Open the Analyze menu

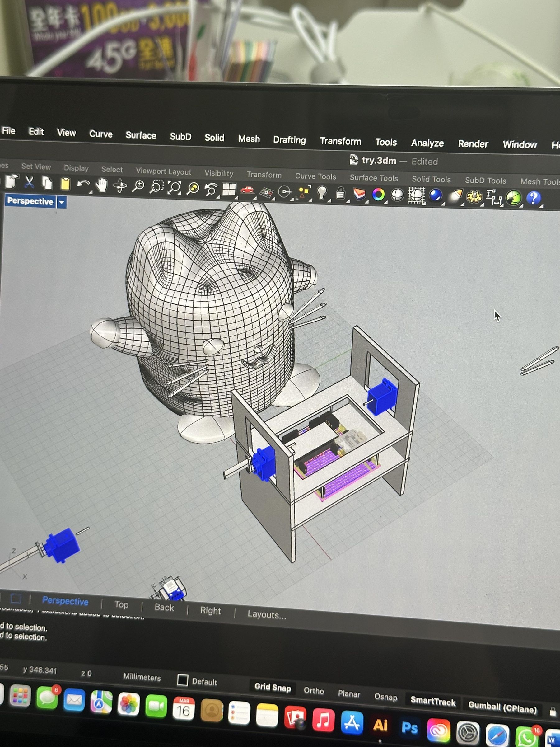point(427,143)
